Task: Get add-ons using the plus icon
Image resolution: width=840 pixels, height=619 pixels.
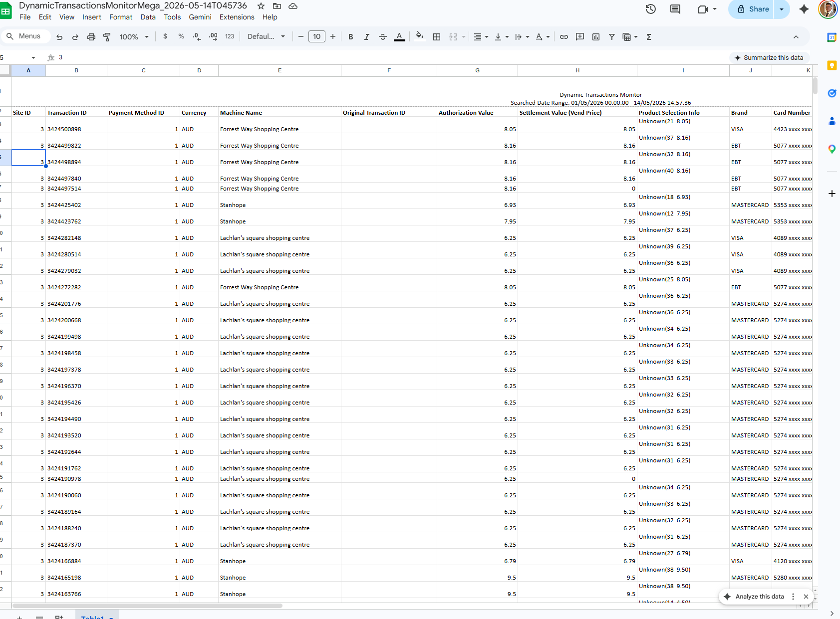Action: point(832,194)
